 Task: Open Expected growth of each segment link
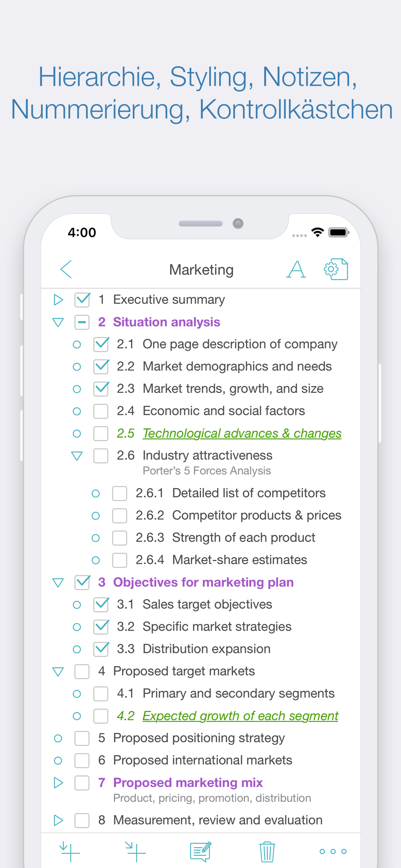240,716
